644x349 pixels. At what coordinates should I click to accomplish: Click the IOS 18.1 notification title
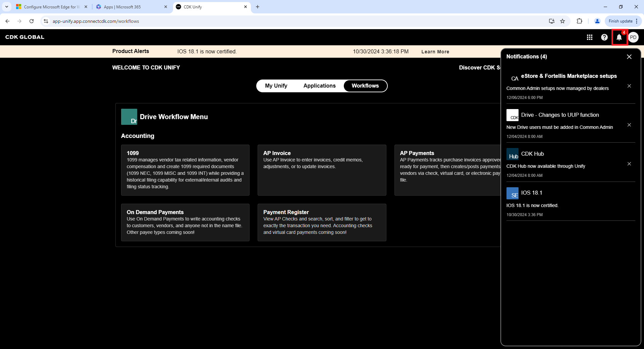(532, 193)
